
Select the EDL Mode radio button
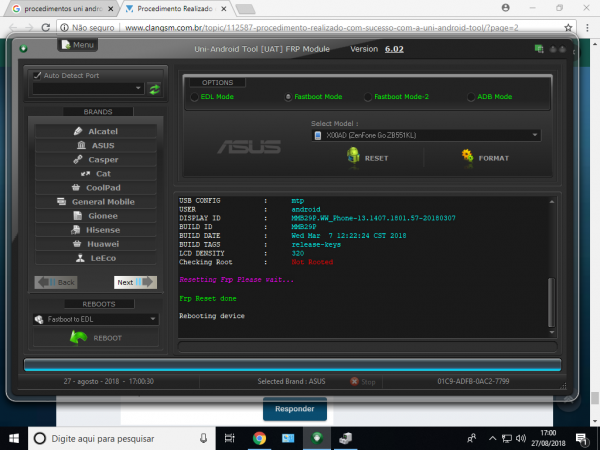194,97
